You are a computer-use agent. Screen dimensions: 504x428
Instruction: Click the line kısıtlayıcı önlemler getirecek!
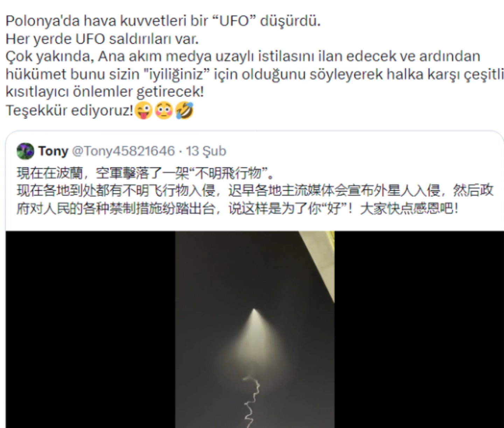(105, 92)
